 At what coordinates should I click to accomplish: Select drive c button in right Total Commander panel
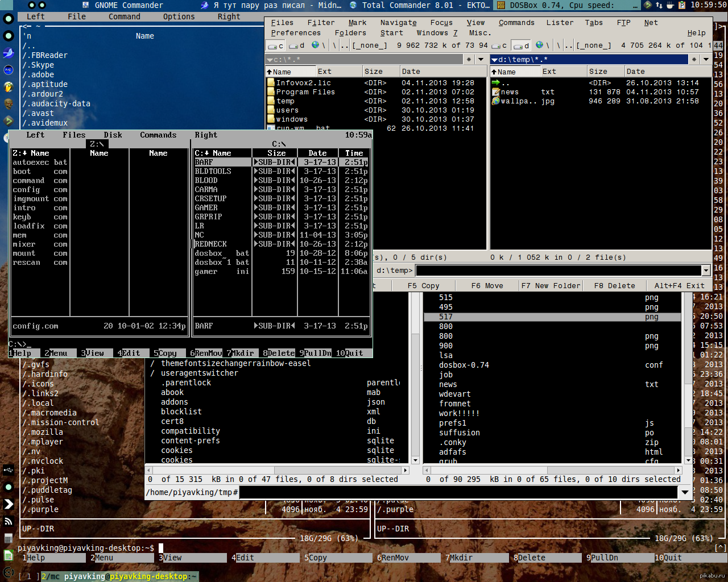(500, 45)
